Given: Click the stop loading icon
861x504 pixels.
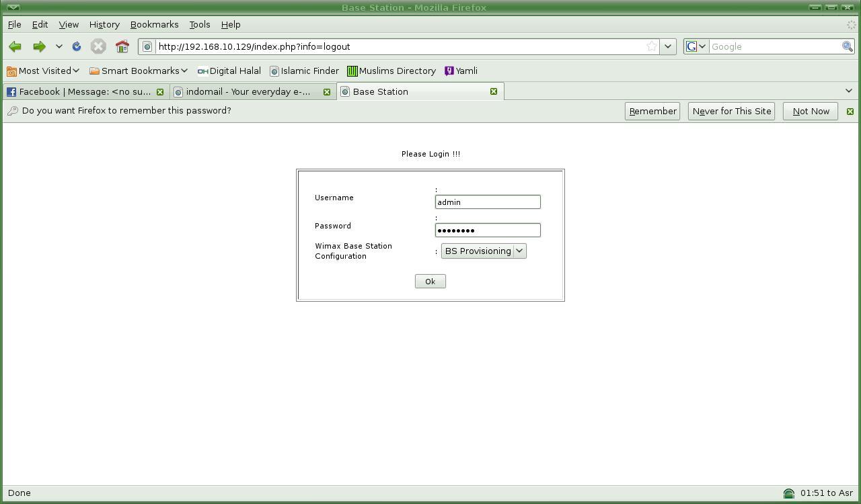Looking at the screenshot, I should pyautogui.click(x=98, y=46).
